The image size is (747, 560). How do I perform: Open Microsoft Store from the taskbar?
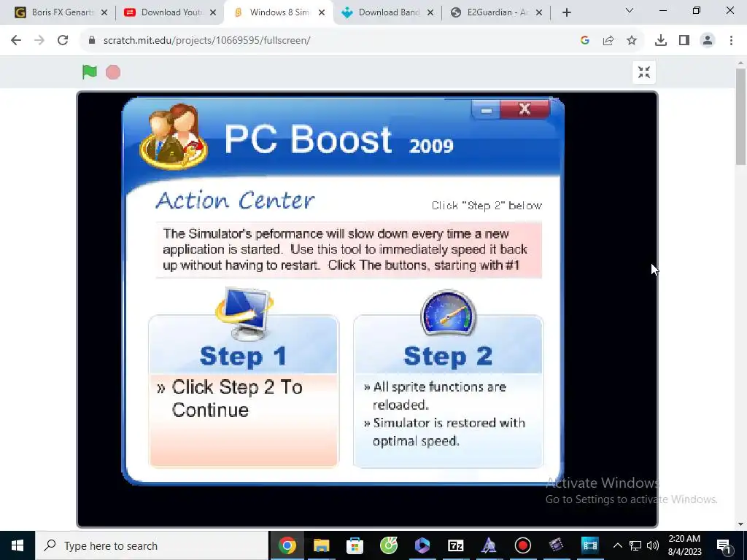point(355,545)
